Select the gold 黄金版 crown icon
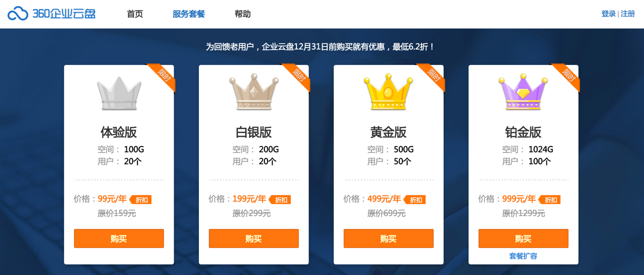The image size is (644, 275). click(388, 92)
